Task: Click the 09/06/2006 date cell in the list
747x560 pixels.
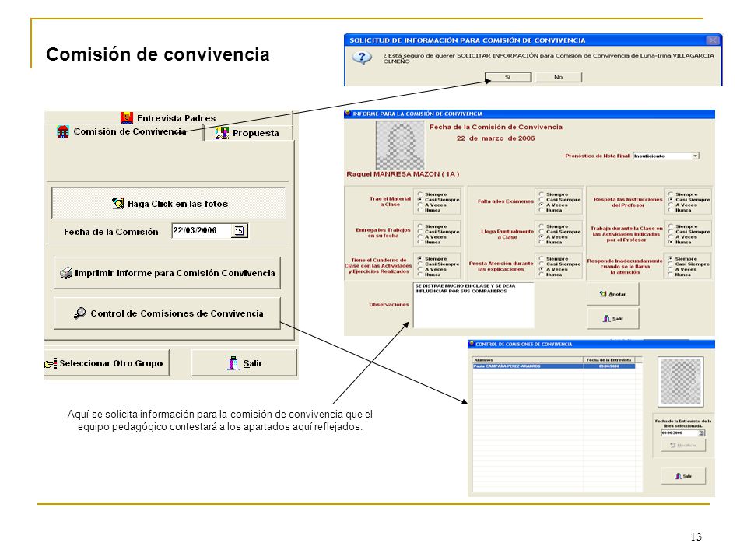Action: [x=608, y=366]
